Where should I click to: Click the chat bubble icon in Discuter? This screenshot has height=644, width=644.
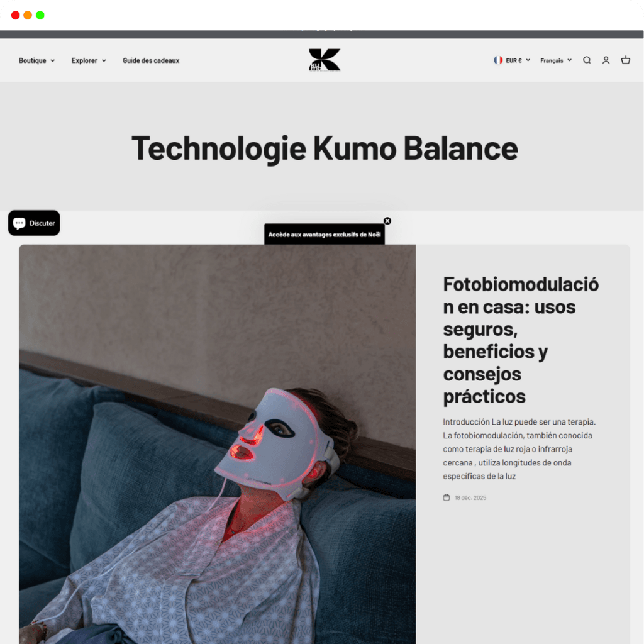coord(19,223)
